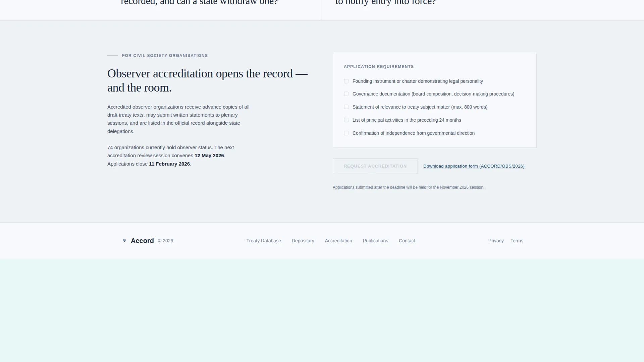Go to Depositary footer link

coord(303,241)
